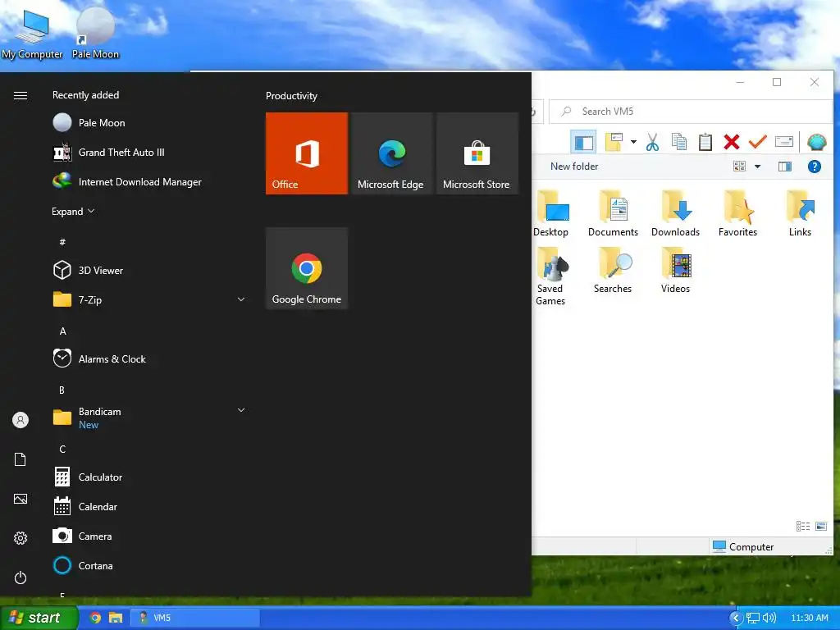This screenshot has height=630, width=840.
Task: Select Pale Moon desktop shortcut
Action: tap(95, 33)
